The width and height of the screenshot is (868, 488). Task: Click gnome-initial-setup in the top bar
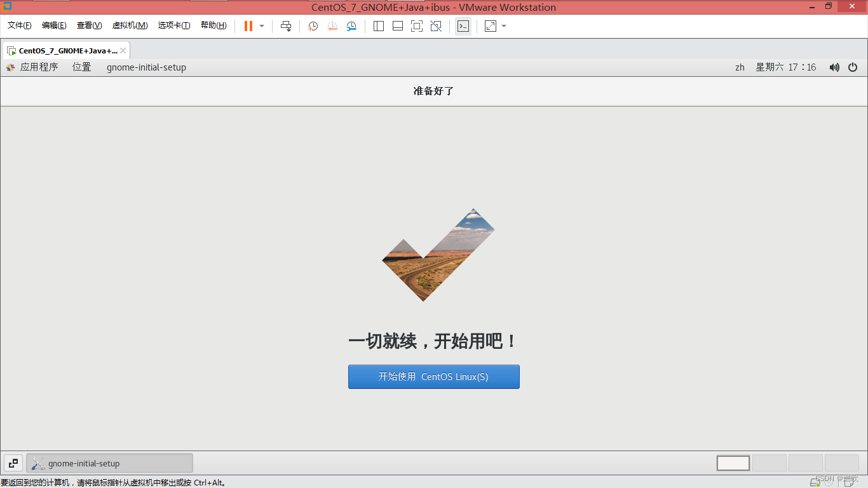pos(146,67)
